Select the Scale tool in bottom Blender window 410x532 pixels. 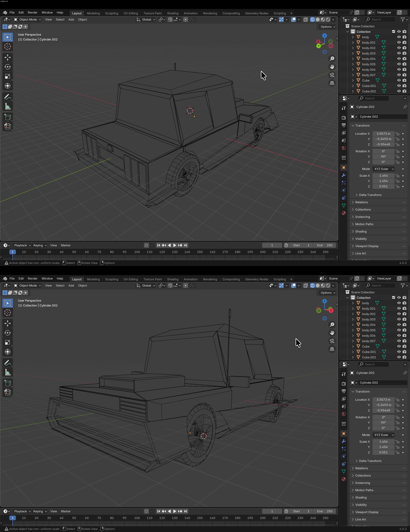coord(8,342)
